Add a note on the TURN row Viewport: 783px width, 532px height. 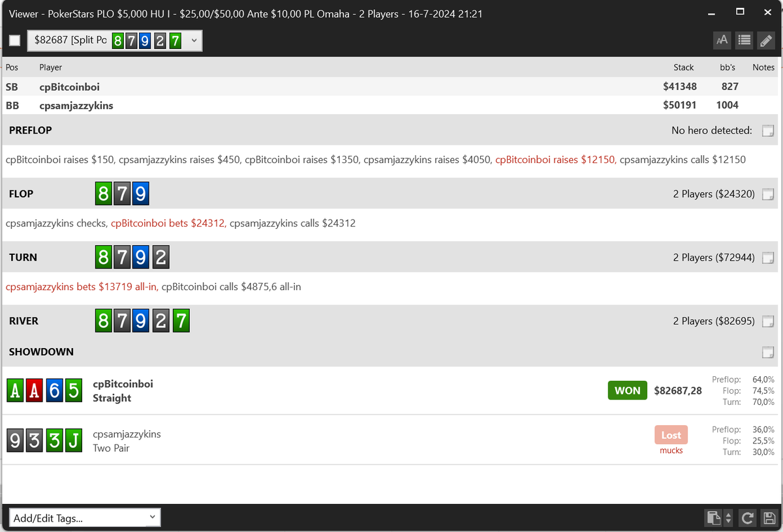pos(768,258)
